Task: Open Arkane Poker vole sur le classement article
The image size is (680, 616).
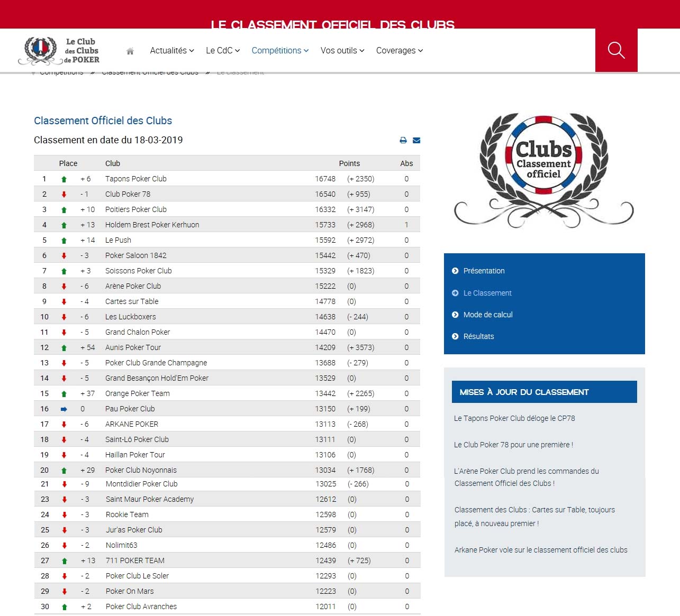Action: [540, 550]
